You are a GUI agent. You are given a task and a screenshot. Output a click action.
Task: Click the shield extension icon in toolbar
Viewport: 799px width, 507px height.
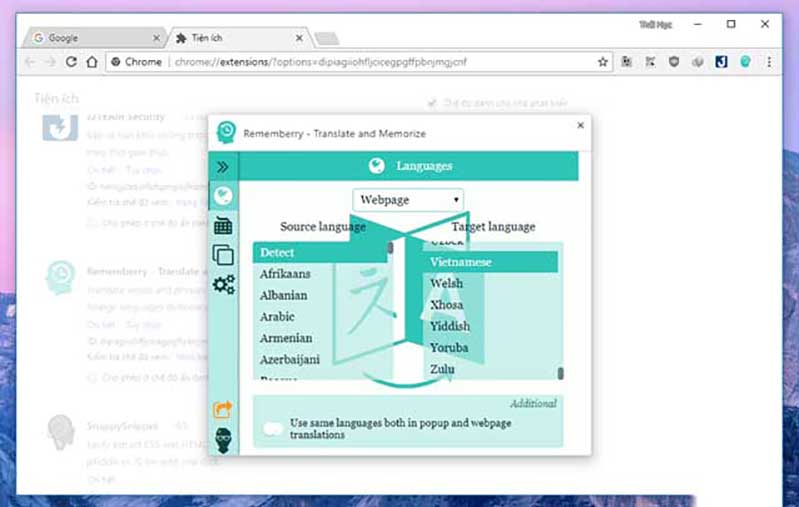pyautogui.click(x=674, y=62)
